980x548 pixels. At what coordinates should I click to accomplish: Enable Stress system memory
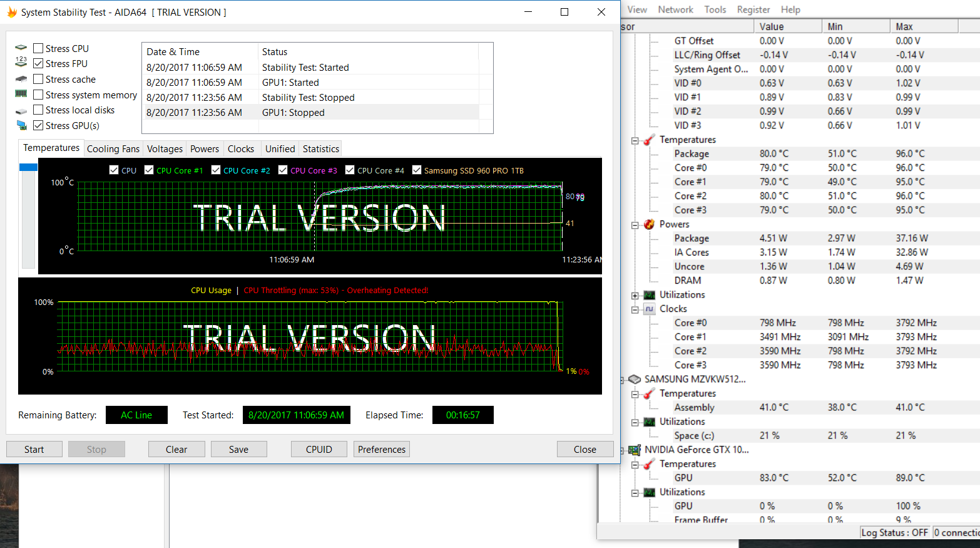click(38, 95)
